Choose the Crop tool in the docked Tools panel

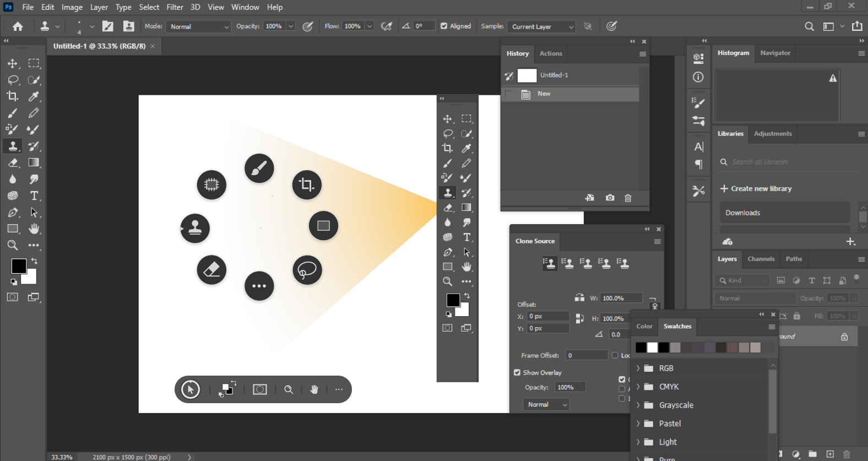12,96
